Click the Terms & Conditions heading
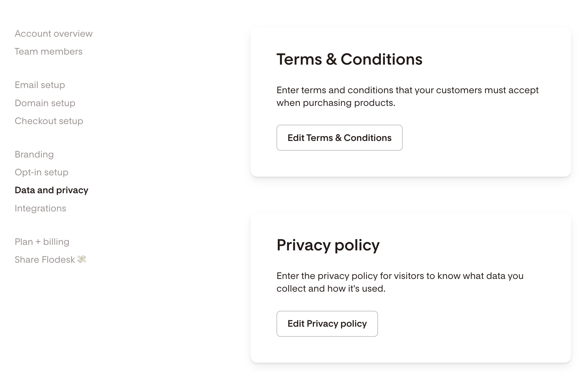Viewport: 588px width, 378px height. [x=349, y=59]
